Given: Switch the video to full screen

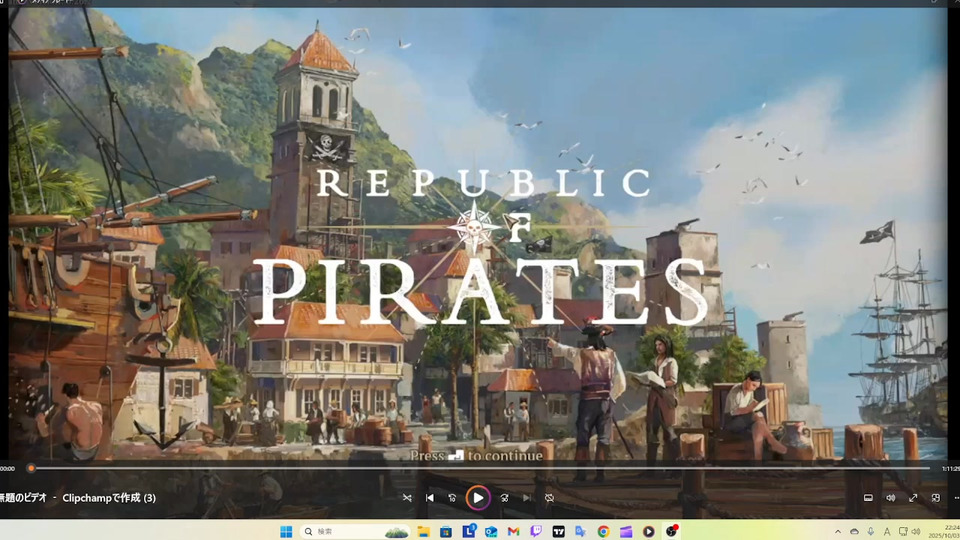Looking at the screenshot, I should 913,498.
